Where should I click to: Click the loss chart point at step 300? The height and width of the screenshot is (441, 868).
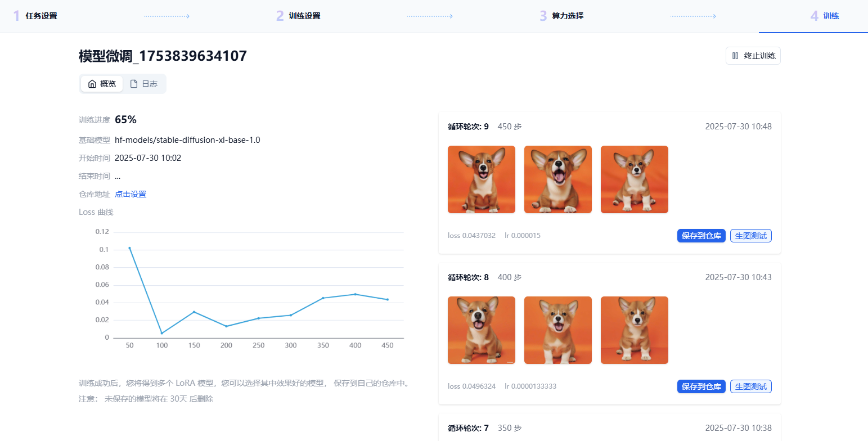coord(291,315)
